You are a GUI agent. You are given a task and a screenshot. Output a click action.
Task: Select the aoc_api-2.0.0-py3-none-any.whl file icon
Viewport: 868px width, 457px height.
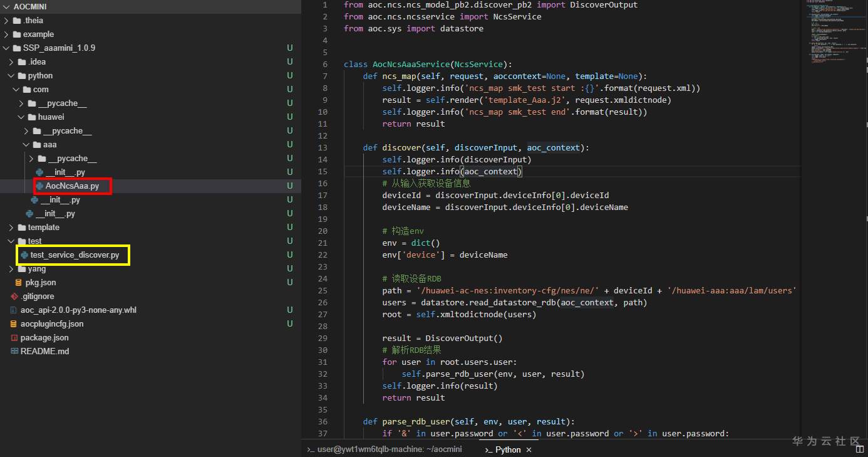tap(14, 310)
